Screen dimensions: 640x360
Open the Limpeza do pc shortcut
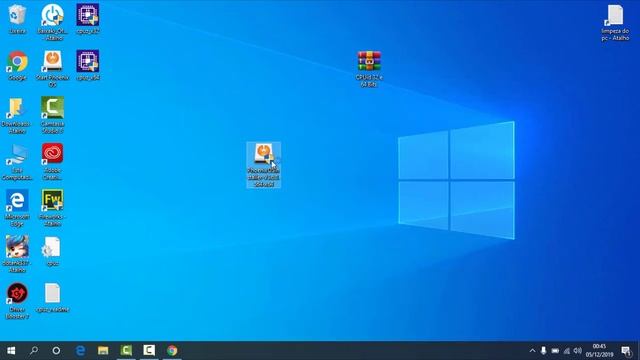(615, 22)
